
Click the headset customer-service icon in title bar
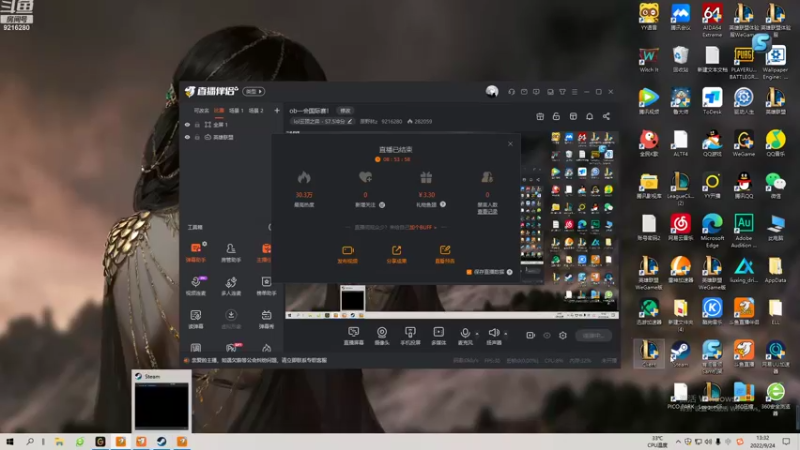511,92
